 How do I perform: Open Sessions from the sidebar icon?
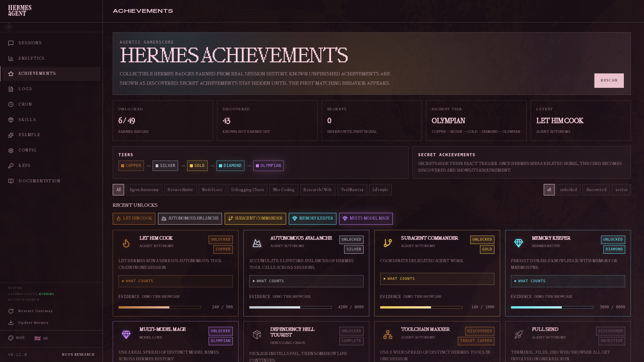(x=11, y=43)
